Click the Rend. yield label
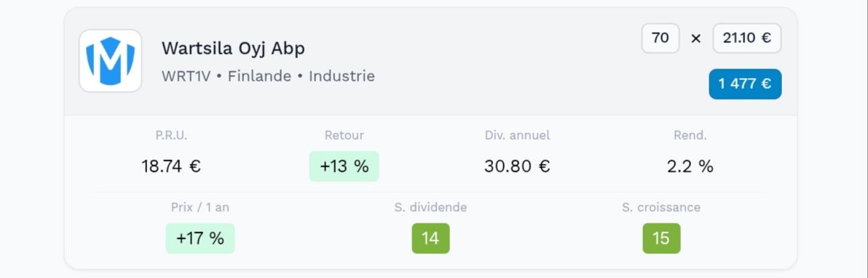The width and height of the screenshot is (868, 278). point(690,135)
